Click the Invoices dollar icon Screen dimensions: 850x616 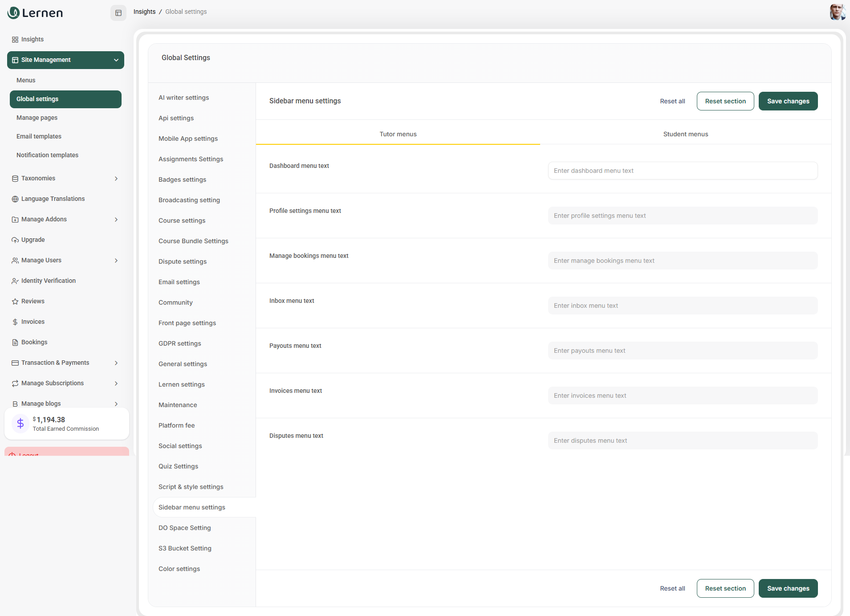[15, 322]
